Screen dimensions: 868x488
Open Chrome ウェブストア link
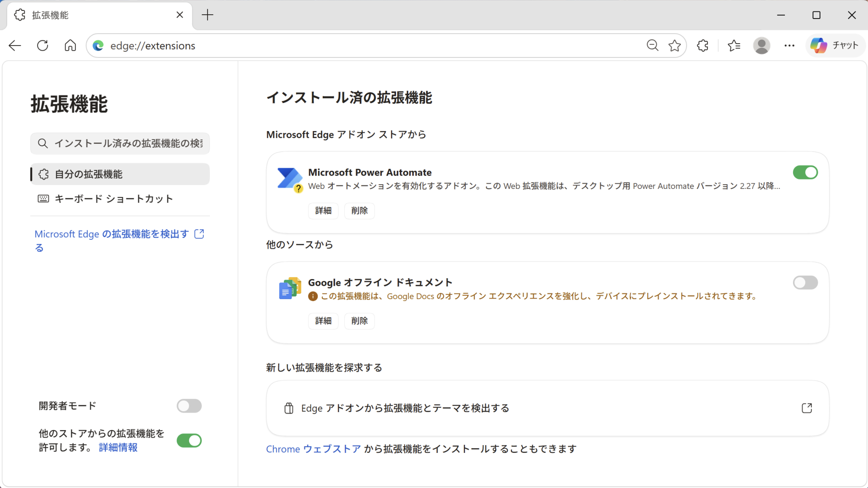click(313, 449)
